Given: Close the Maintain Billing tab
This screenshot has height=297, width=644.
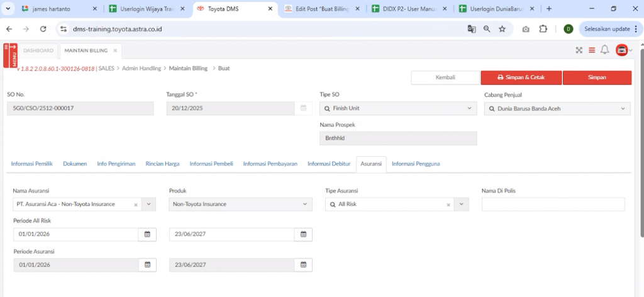Looking at the screenshot, I should tap(115, 50).
